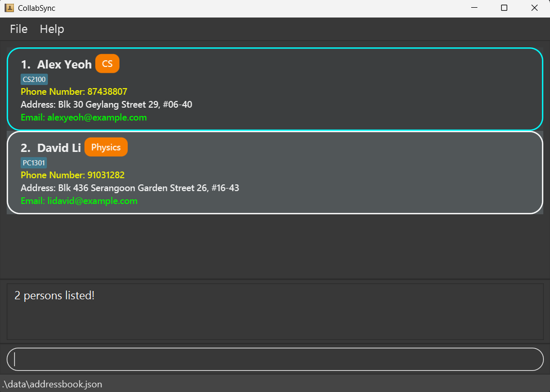550x392 pixels.
Task: Click the orange CS faculty badge
Action: pos(107,63)
